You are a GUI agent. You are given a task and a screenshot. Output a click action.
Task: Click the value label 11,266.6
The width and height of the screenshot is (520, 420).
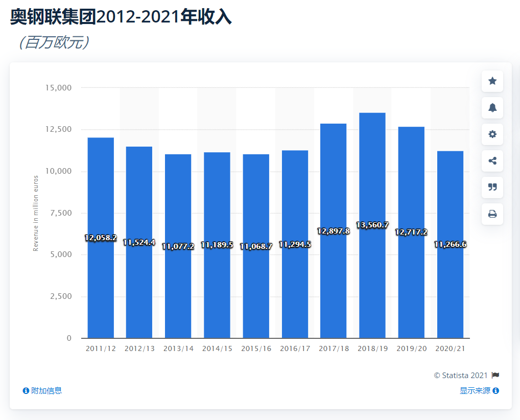pyautogui.click(x=451, y=245)
